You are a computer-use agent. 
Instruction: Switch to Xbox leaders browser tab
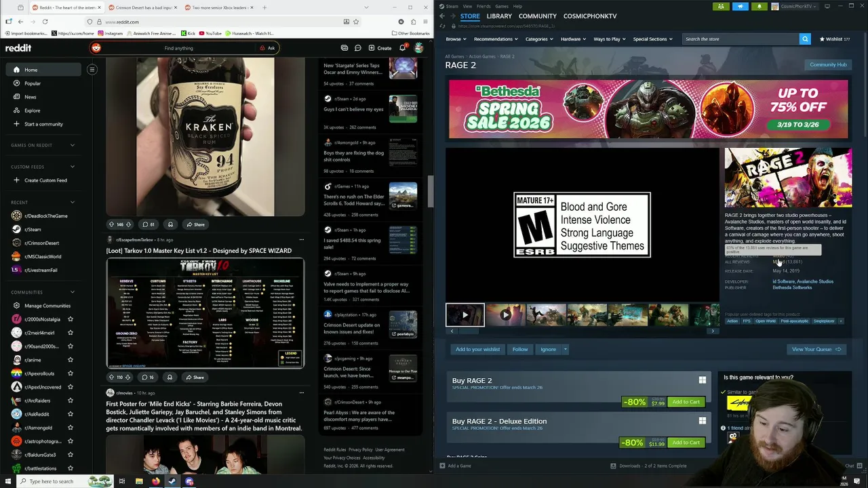[x=220, y=7]
